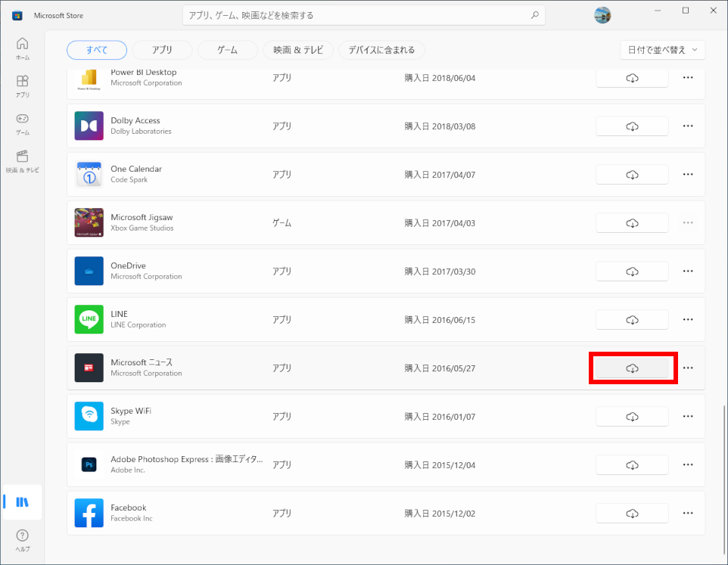This screenshot has width=728, height=565.
Task: Open the Skype WiFi app thumbnail
Action: coord(89,416)
